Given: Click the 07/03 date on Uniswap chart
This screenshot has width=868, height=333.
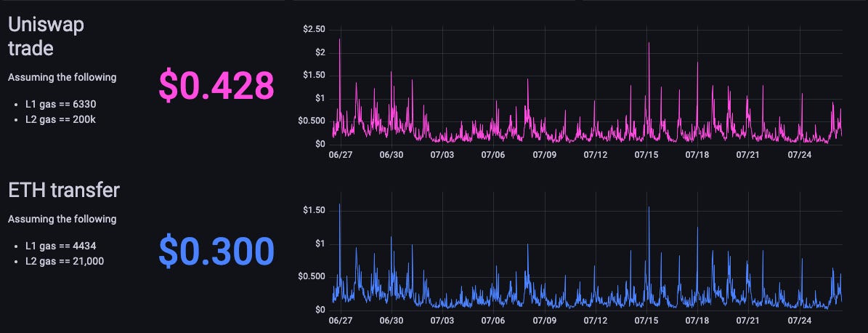Looking at the screenshot, I should (x=442, y=155).
